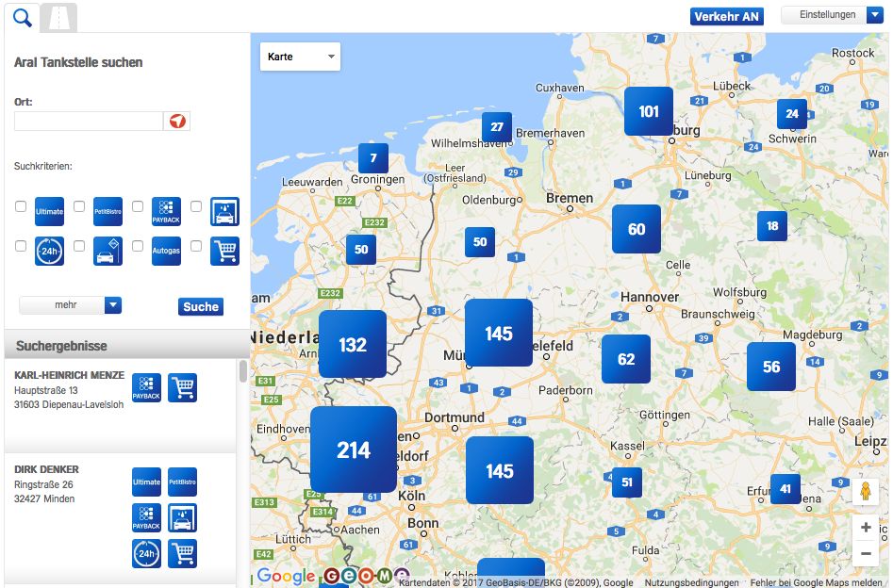Tick the shop cart checkbox
893x588 pixels.
(196, 246)
